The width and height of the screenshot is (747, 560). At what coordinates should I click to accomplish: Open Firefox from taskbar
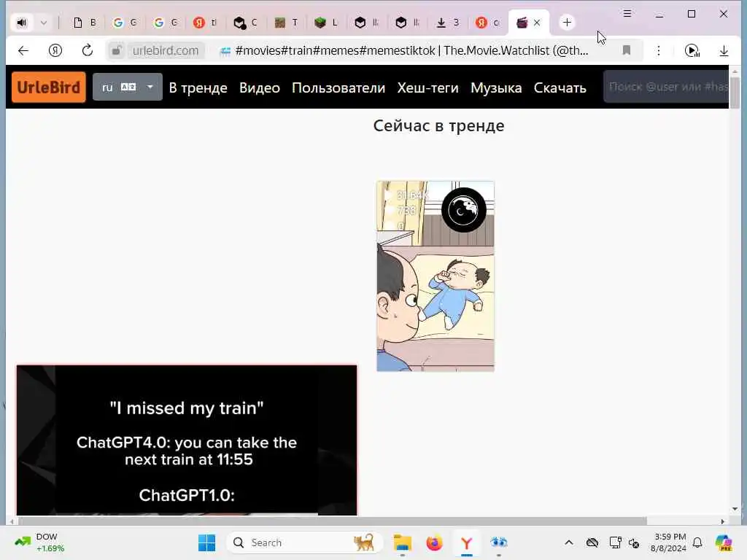(x=435, y=542)
